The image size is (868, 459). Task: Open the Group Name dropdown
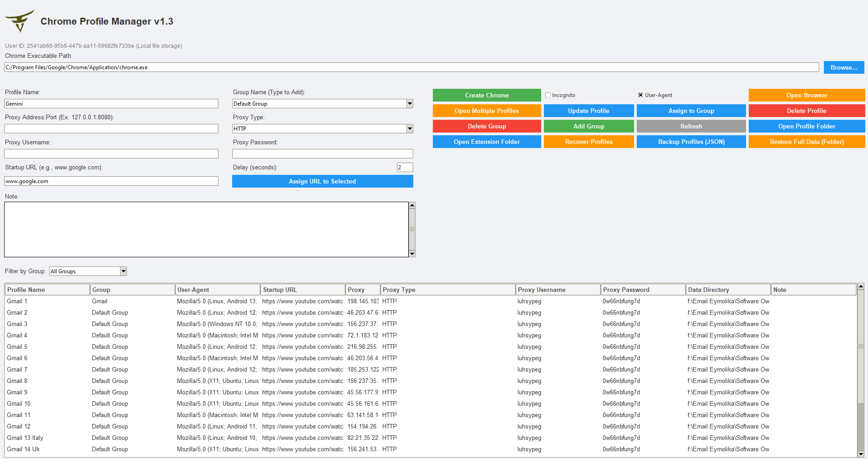[410, 104]
